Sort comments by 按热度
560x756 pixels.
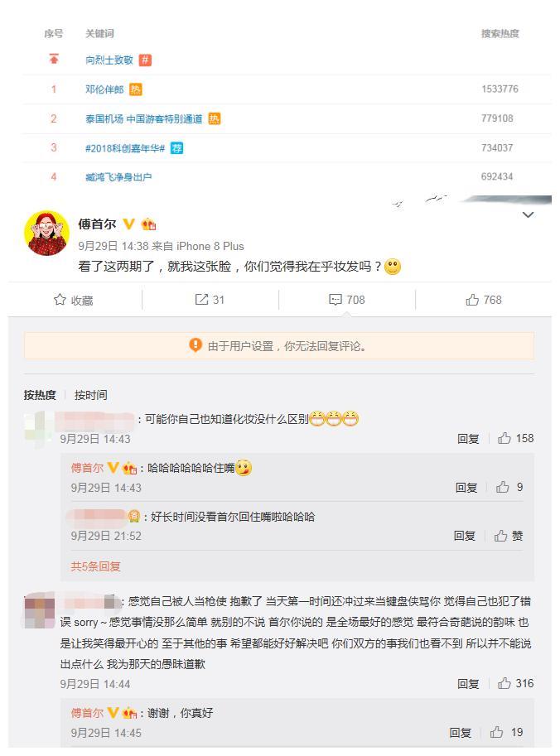pyautogui.click(x=40, y=395)
